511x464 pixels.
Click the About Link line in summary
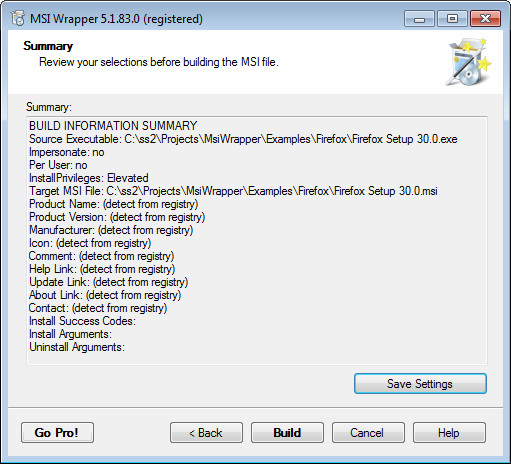(x=105, y=295)
